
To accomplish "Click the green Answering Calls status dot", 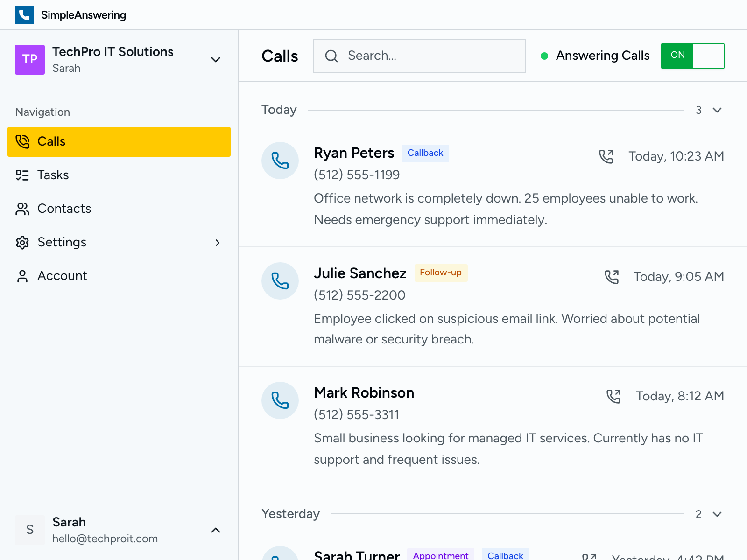I will [x=544, y=56].
